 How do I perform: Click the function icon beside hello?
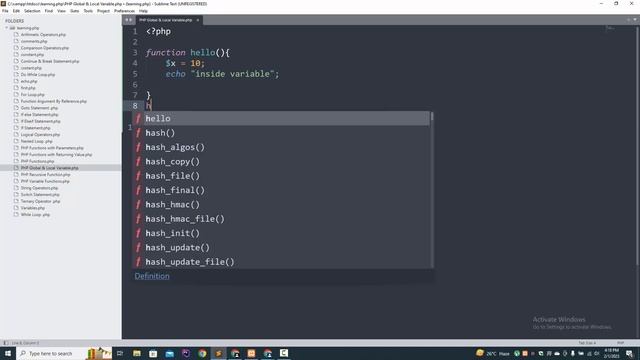point(138,118)
